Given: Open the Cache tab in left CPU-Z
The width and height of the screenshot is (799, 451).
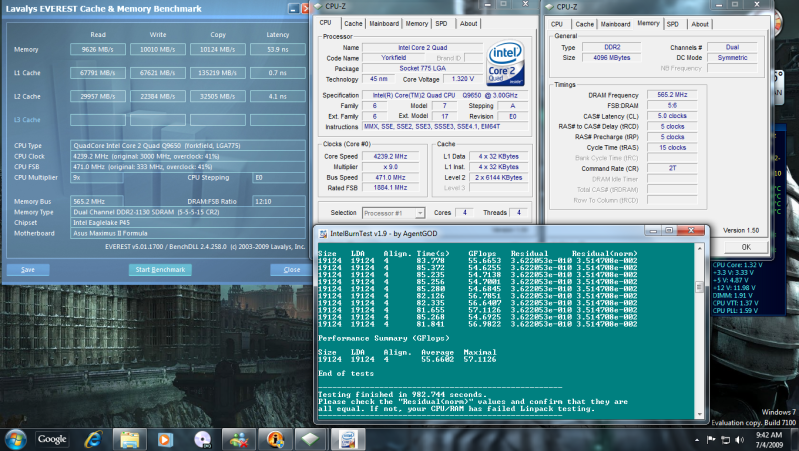Looking at the screenshot, I should click(x=353, y=23).
